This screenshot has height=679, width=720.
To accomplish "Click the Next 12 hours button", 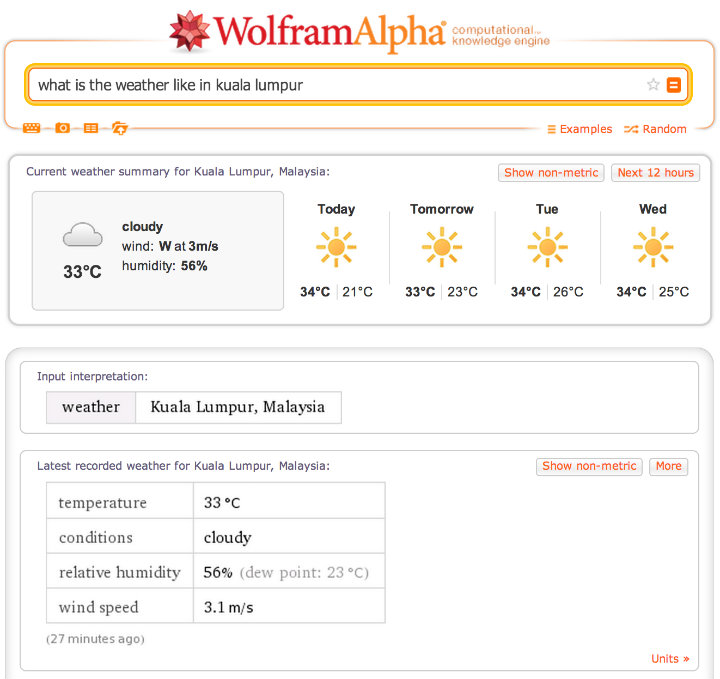I will click(x=655, y=173).
